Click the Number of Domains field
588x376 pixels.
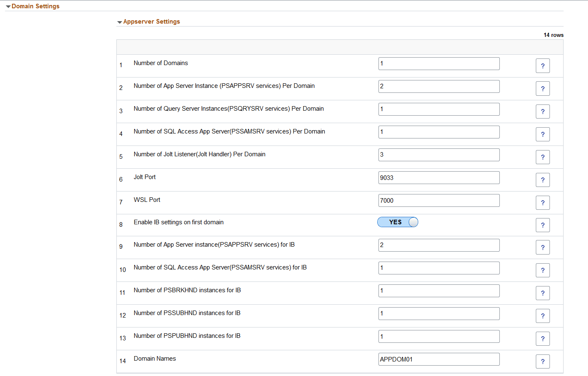(x=439, y=63)
